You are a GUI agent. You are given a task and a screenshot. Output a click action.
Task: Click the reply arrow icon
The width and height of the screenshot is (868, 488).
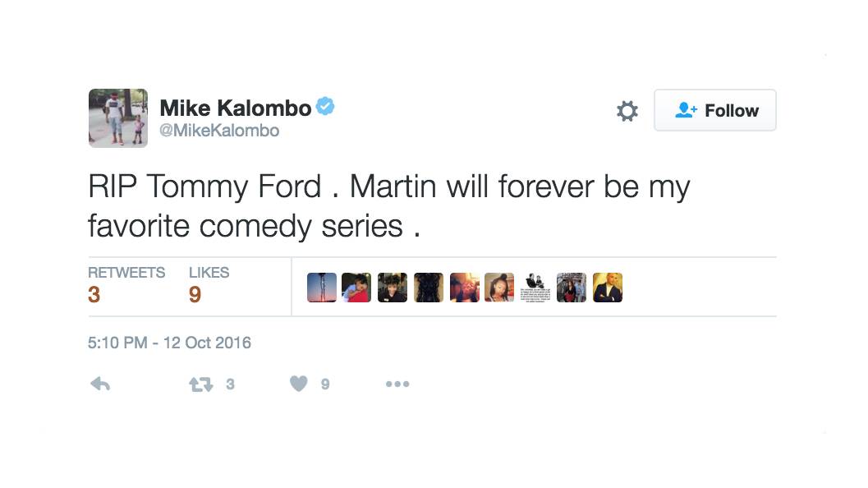point(99,384)
